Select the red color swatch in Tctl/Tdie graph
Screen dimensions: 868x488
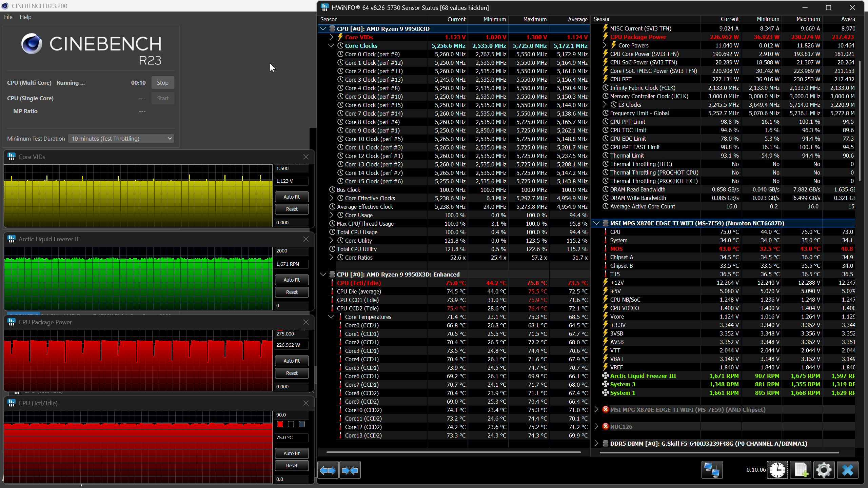click(280, 424)
